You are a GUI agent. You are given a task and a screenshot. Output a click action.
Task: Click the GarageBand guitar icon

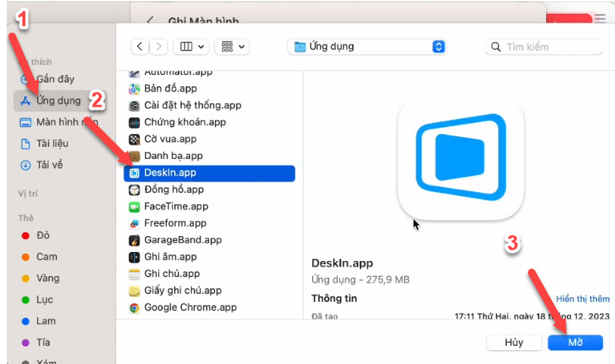(134, 241)
